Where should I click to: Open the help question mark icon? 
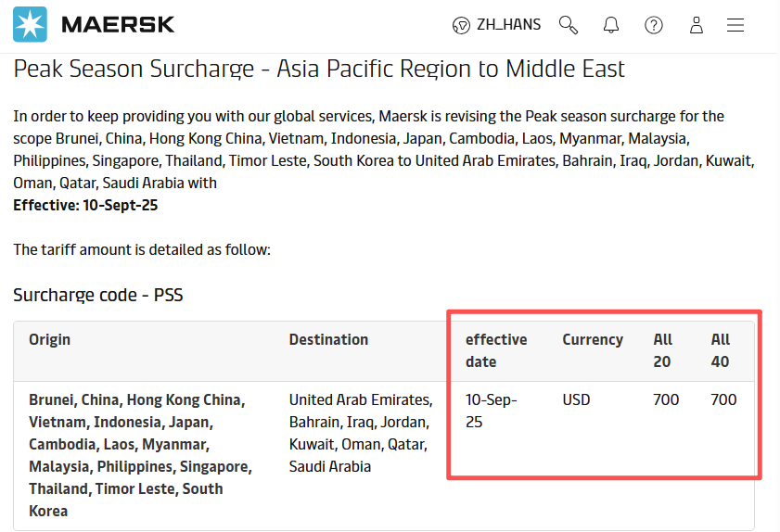[654, 25]
